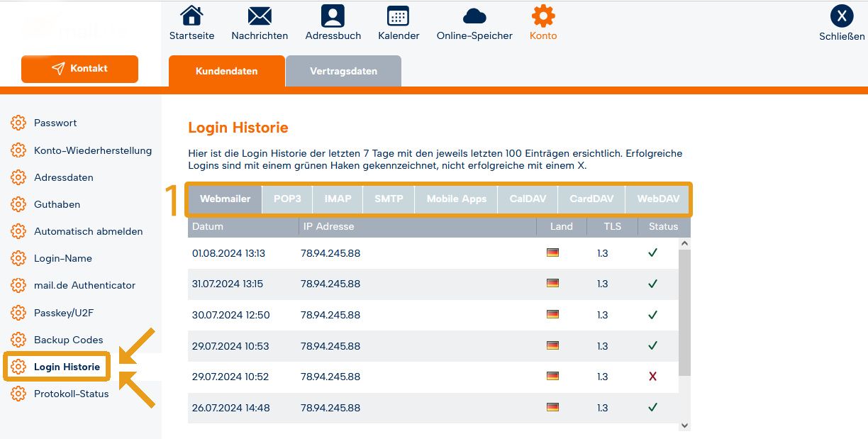The width and height of the screenshot is (868, 439).
Task: Click the Status column header
Action: pos(664,227)
